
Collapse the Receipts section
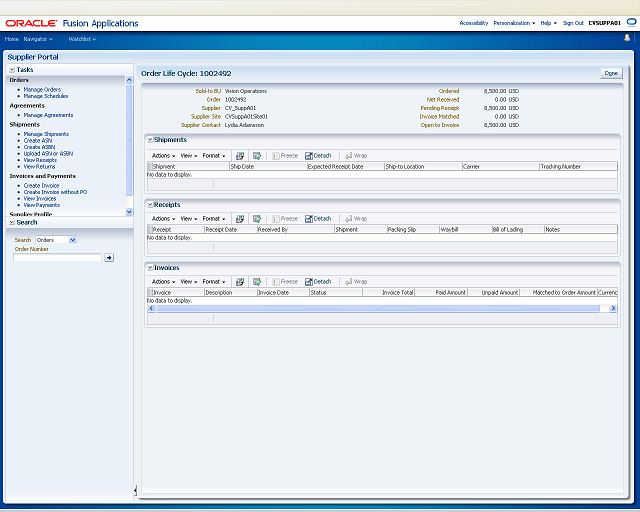[x=150, y=205]
